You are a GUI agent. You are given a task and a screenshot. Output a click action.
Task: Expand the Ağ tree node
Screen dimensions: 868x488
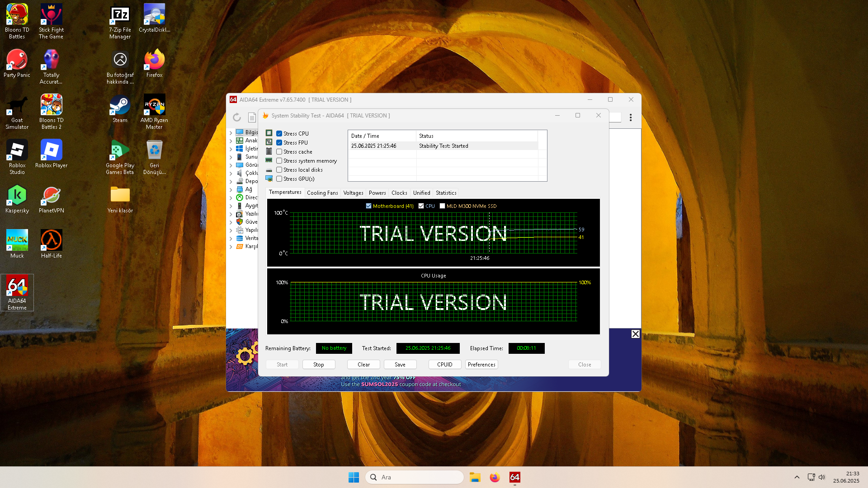point(231,190)
